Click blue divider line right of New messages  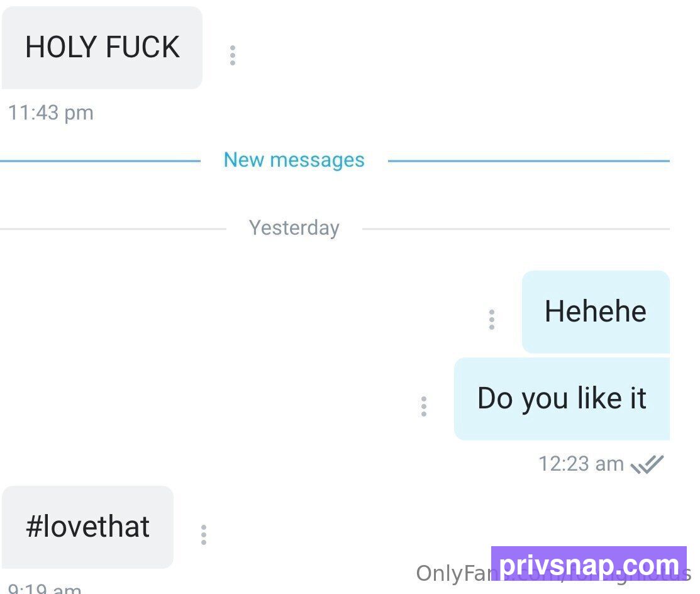point(529,161)
